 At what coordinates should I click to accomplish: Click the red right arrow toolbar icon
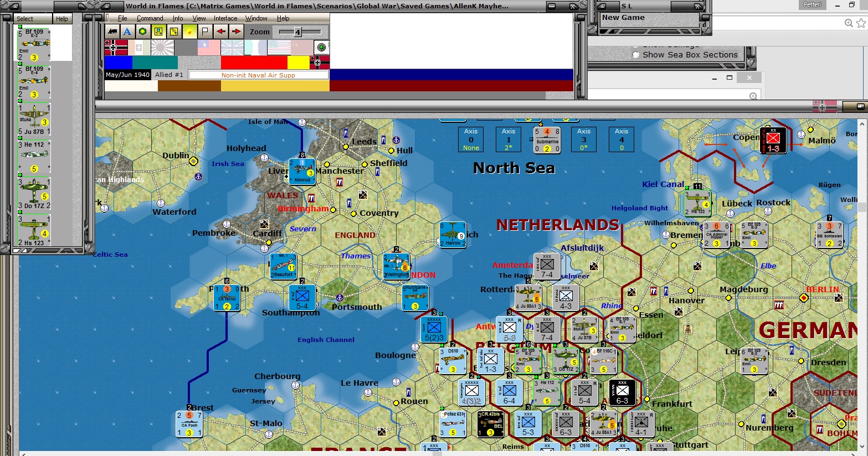coord(237,32)
